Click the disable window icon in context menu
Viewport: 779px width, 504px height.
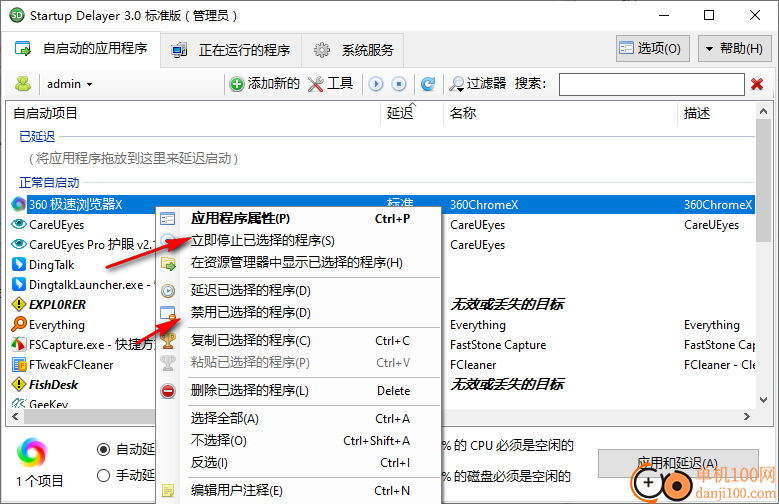(168, 313)
